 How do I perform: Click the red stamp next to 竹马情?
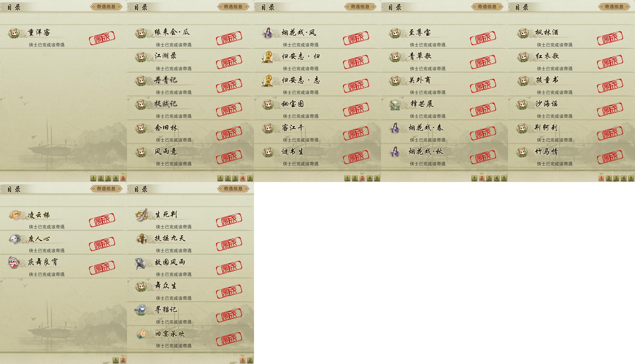[610, 157]
